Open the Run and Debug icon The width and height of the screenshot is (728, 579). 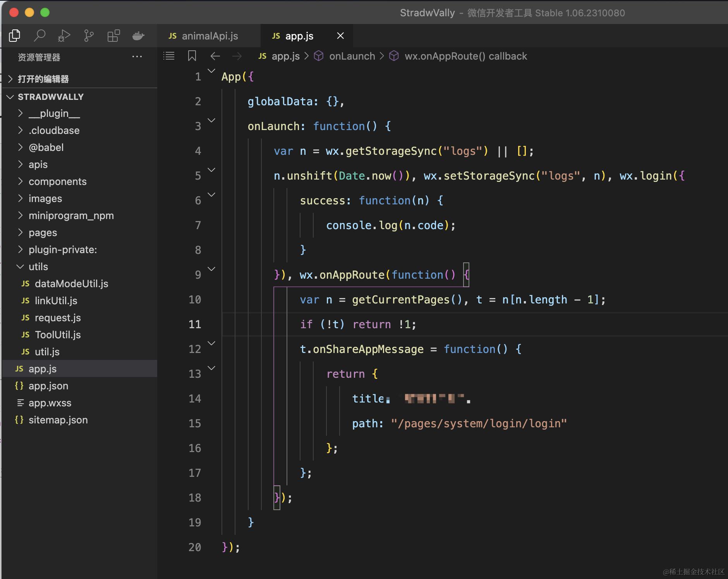(64, 36)
